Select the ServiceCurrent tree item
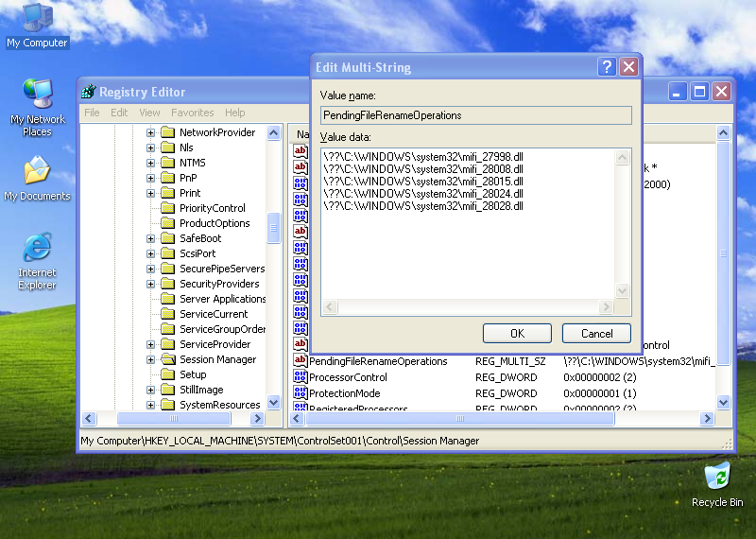756x539 pixels. 214,314
